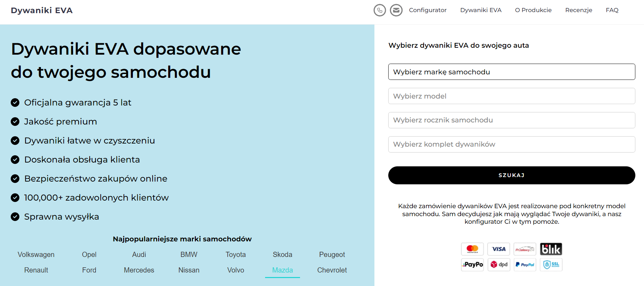644x286 pixels.
Task: Choose the Volkswagen brand link
Action: click(36, 255)
